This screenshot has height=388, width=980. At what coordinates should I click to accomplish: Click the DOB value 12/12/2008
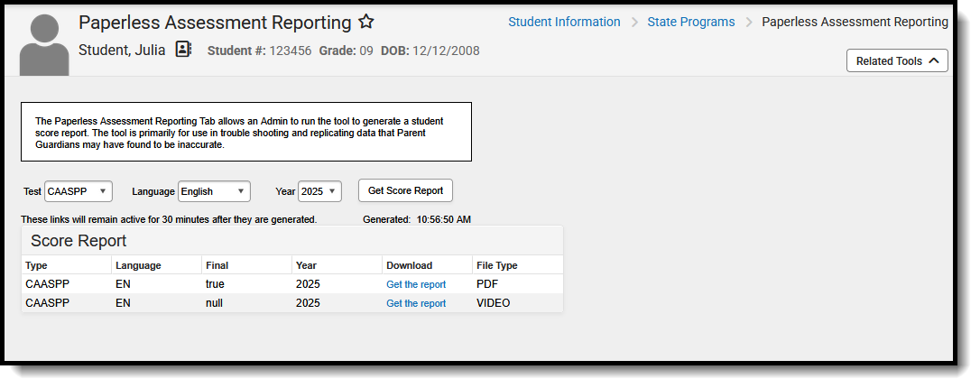click(x=446, y=51)
